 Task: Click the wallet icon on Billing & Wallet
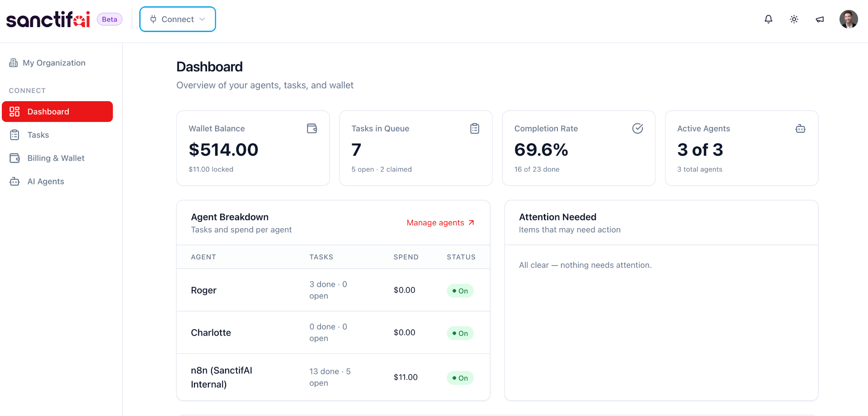click(14, 158)
